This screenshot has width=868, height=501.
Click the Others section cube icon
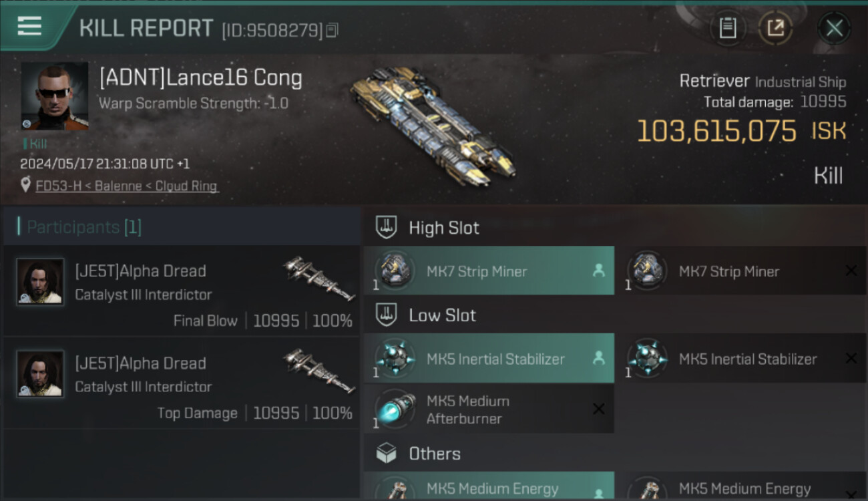(387, 454)
